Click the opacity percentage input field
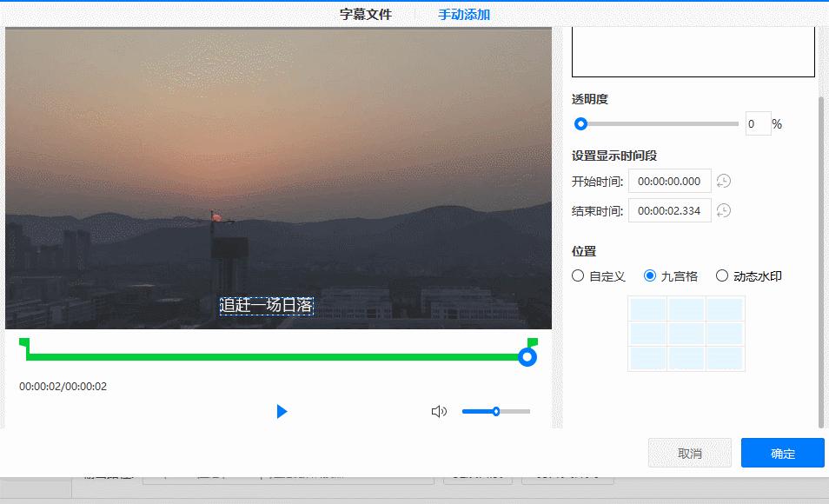The height and width of the screenshot is (504, 829). 757,123
